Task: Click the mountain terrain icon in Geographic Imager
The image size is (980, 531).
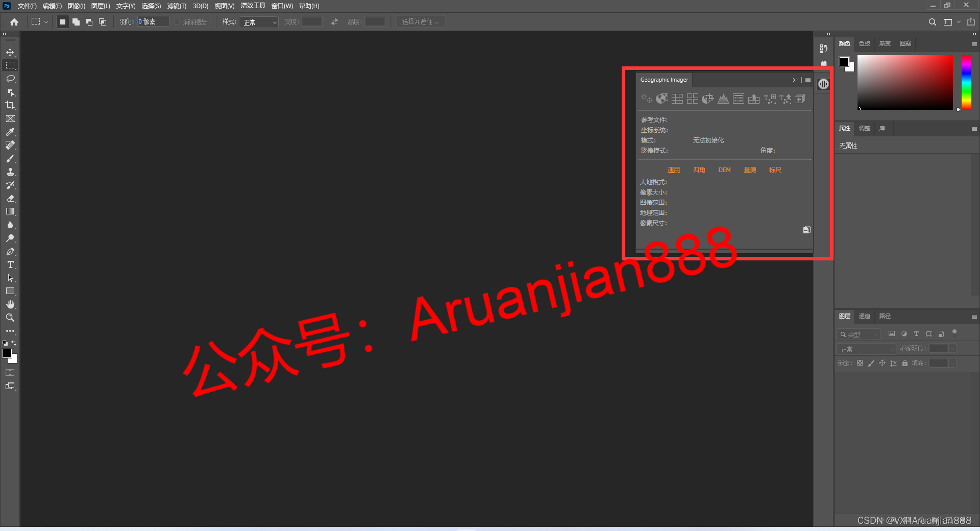Action: (x=723, y=99)
